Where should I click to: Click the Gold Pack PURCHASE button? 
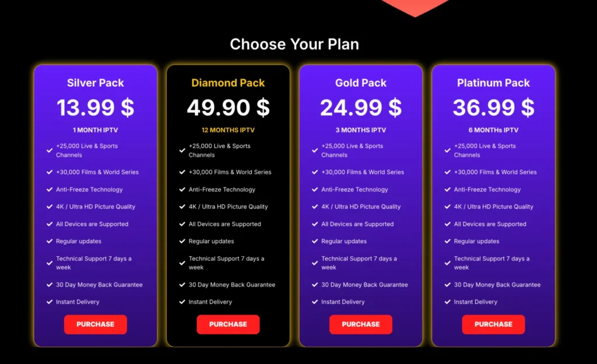360,324
